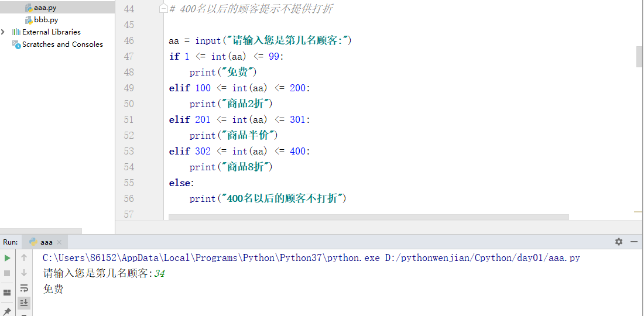Select the aaa tab in Run panel
This screenshot has height=316, width=644.
[46, 242]
